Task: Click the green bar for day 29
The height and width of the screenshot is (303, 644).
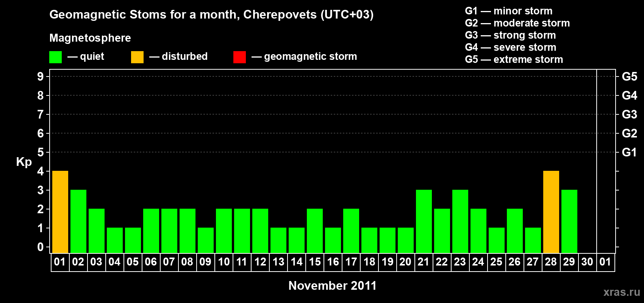Action: coord(569,222)
